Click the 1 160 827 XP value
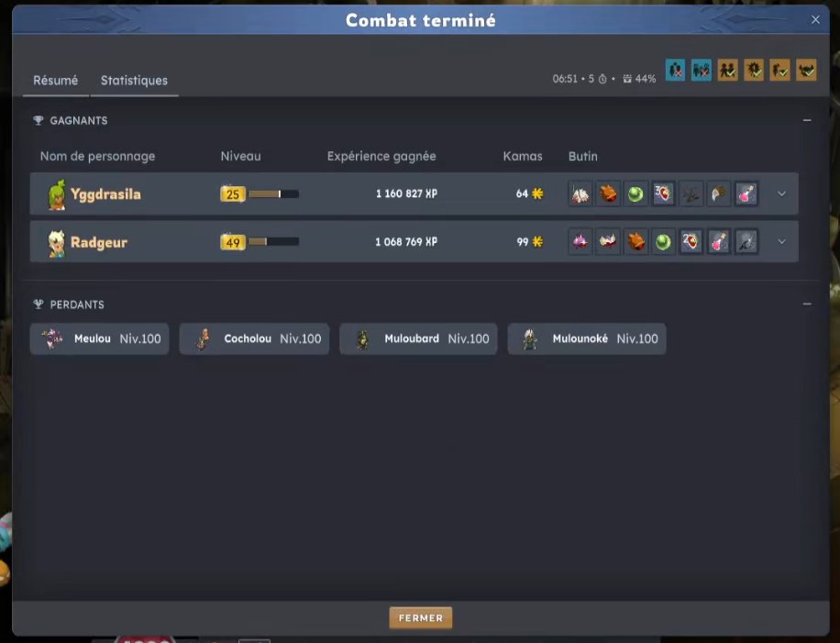Screen dimensions: 840x643 coord(406,194)
